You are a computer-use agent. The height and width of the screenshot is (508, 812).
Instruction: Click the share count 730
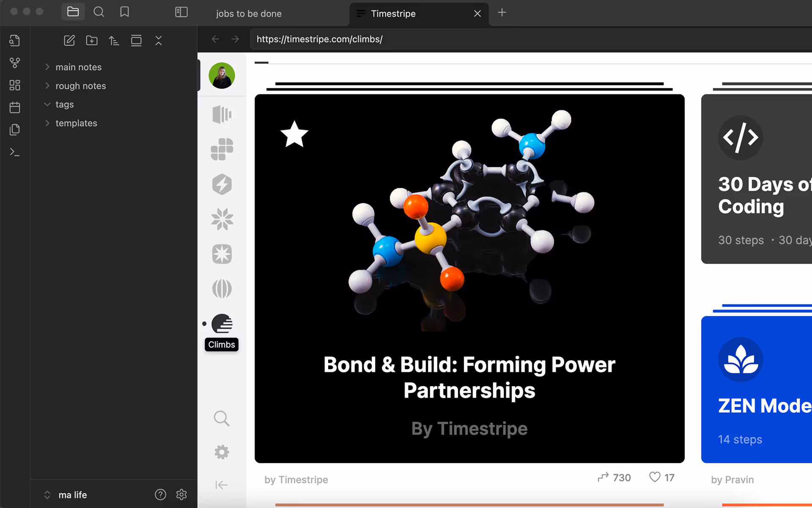click(614, 478)
